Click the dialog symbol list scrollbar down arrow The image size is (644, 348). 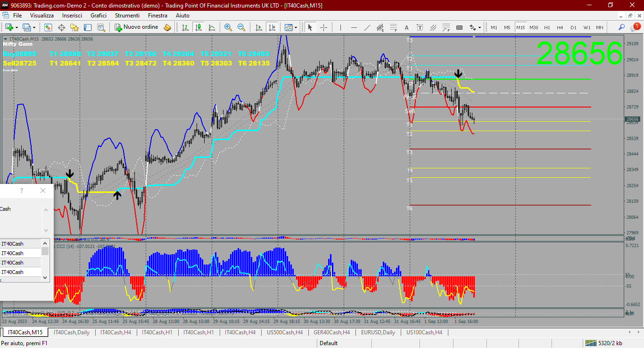45,278
